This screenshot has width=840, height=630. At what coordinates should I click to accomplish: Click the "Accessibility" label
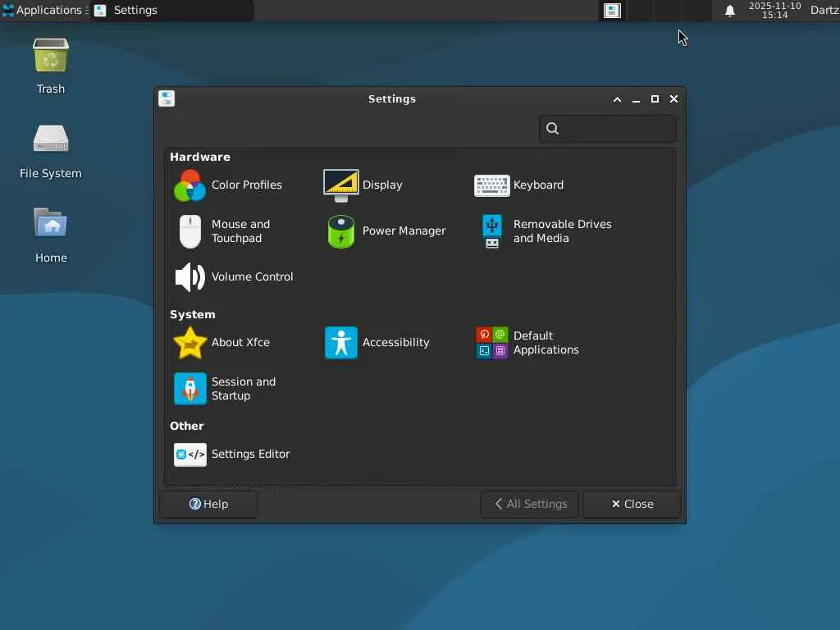[396, 342]
